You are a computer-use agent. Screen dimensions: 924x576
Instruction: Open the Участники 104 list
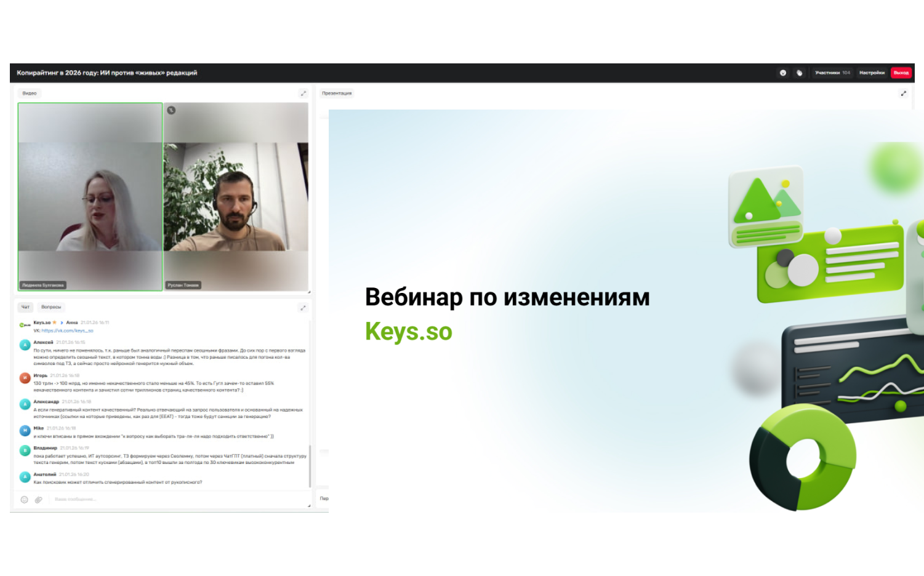[832, 73]
